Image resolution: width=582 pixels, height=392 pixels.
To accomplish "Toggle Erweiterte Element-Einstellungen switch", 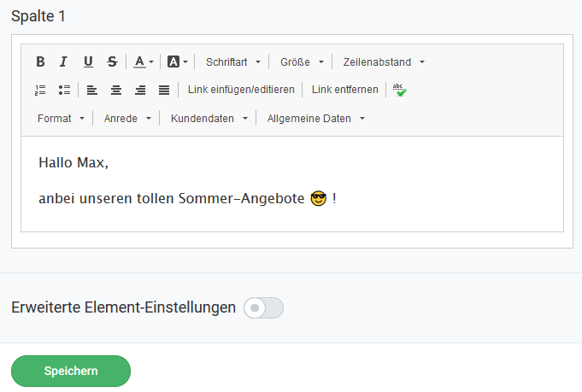I will [263, 307].
